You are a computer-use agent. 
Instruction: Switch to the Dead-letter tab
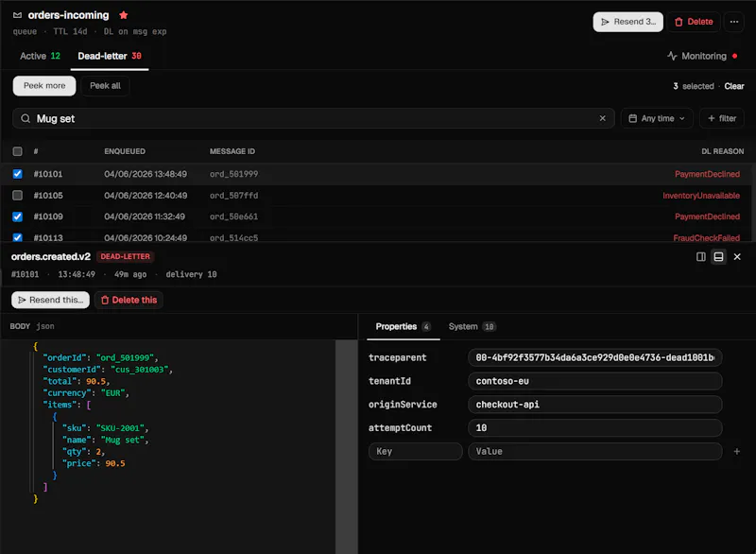click(110, 56)
